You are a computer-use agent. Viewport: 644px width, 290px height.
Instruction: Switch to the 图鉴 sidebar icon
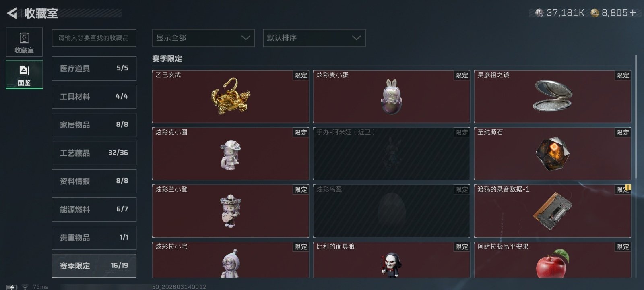coord(24,75)
